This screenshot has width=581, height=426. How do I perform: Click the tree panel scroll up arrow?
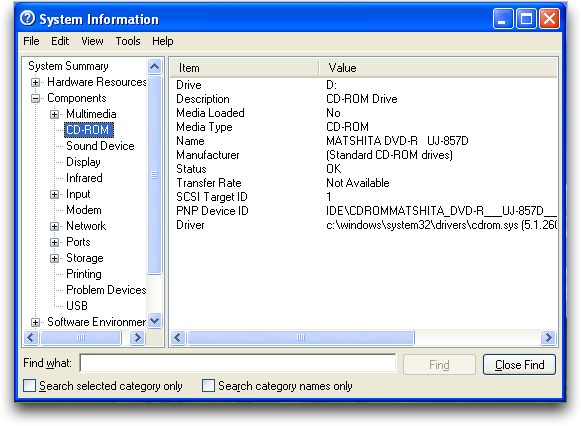(154, 67)
